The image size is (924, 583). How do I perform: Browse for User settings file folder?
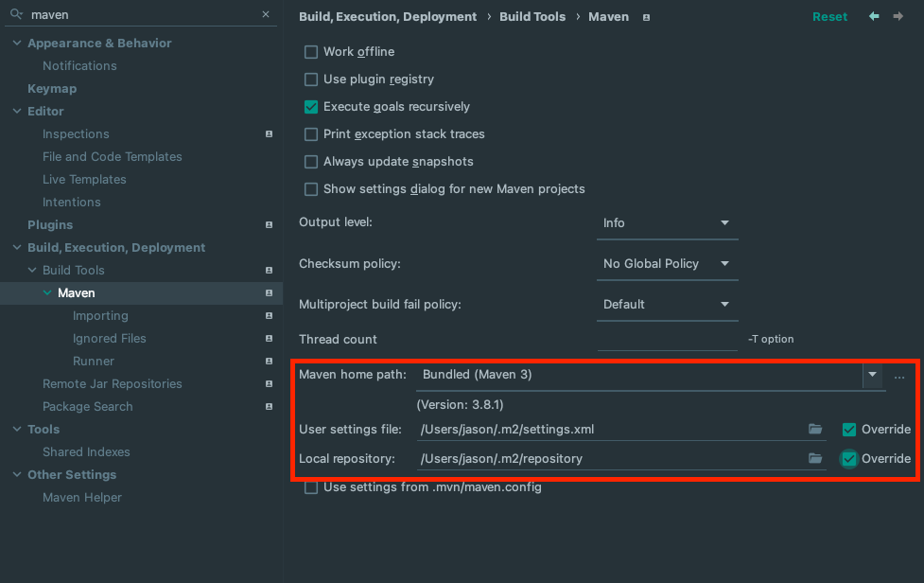pos(815,430)
